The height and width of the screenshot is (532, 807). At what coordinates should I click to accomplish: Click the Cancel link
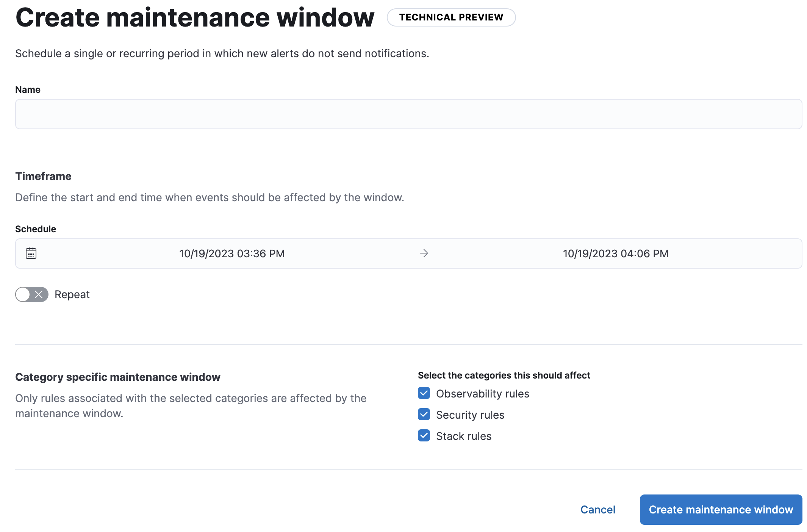point(598,510)
